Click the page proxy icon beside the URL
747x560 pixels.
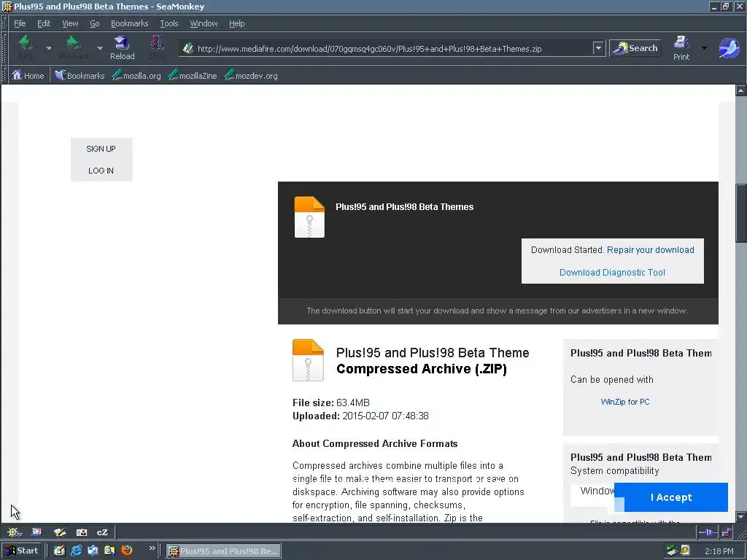pos(188,48)
